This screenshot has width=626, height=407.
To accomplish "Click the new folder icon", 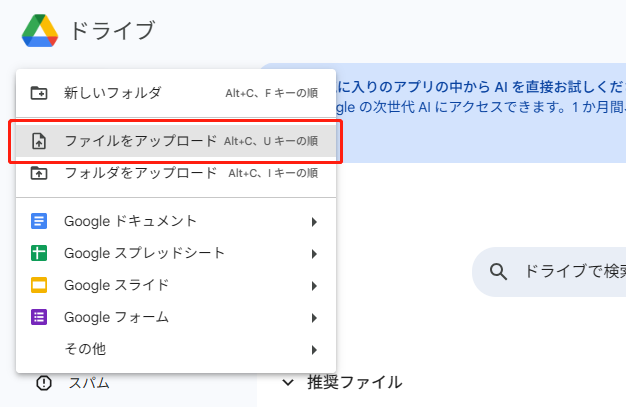I will tap(40, 93).
